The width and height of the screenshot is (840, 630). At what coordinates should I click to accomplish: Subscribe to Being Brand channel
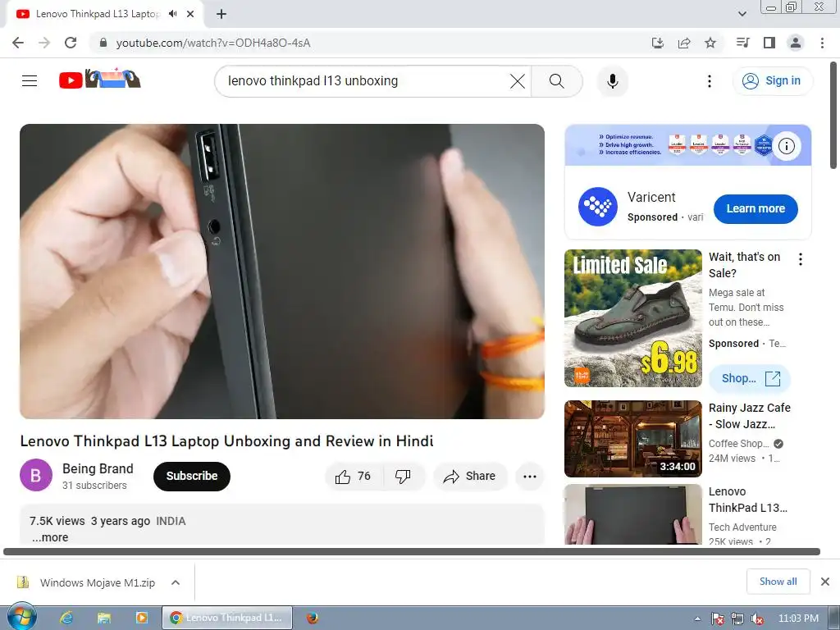point(192,477)
